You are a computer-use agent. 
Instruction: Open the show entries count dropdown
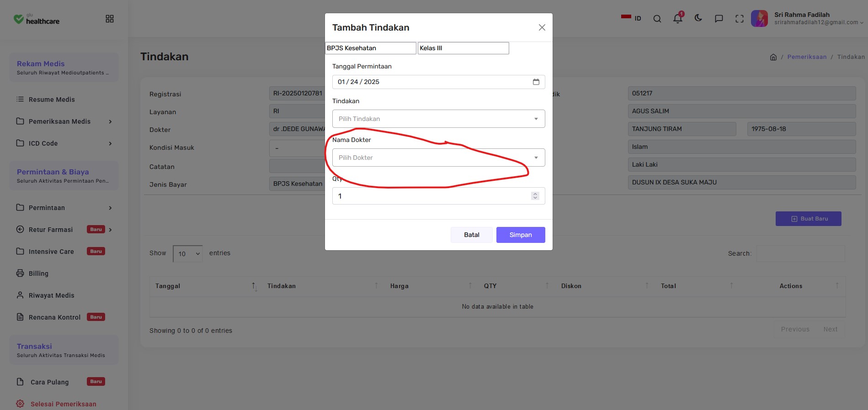[188, 253]
